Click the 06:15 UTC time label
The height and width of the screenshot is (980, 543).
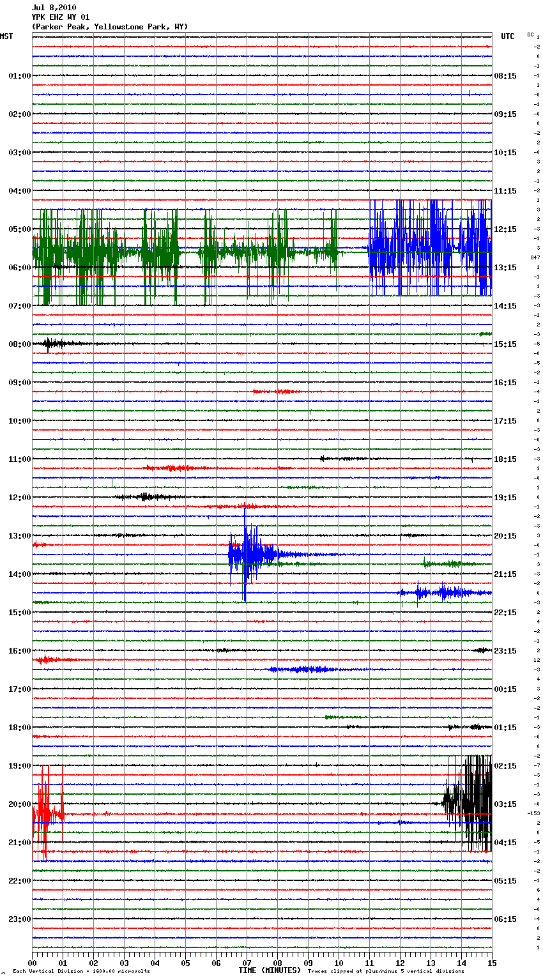pyautogui.click(x=505, y=919)
